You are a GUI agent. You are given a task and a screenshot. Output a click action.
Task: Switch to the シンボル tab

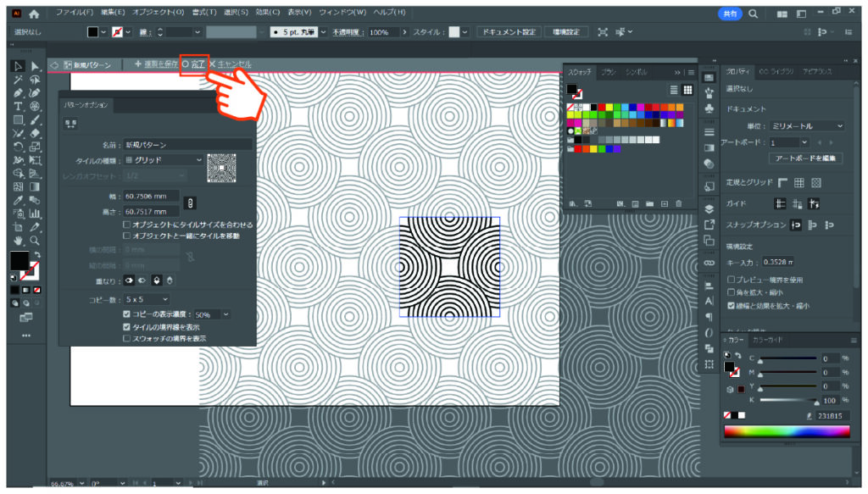click(636, 72)
